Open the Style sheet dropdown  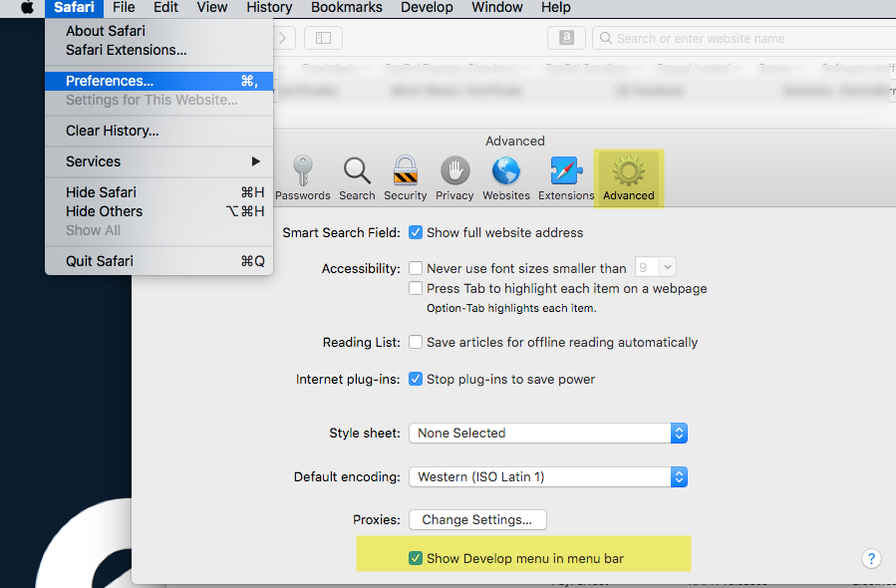click(548, 434)
